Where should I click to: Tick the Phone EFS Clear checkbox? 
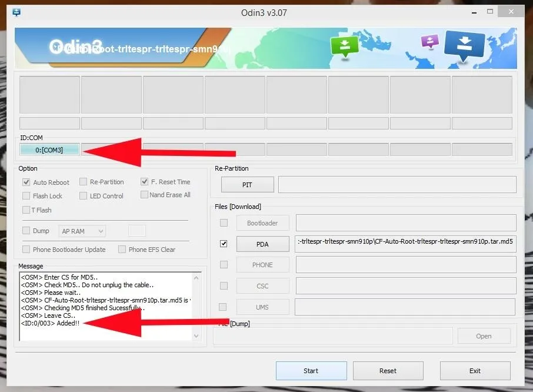tap(122, 249)
